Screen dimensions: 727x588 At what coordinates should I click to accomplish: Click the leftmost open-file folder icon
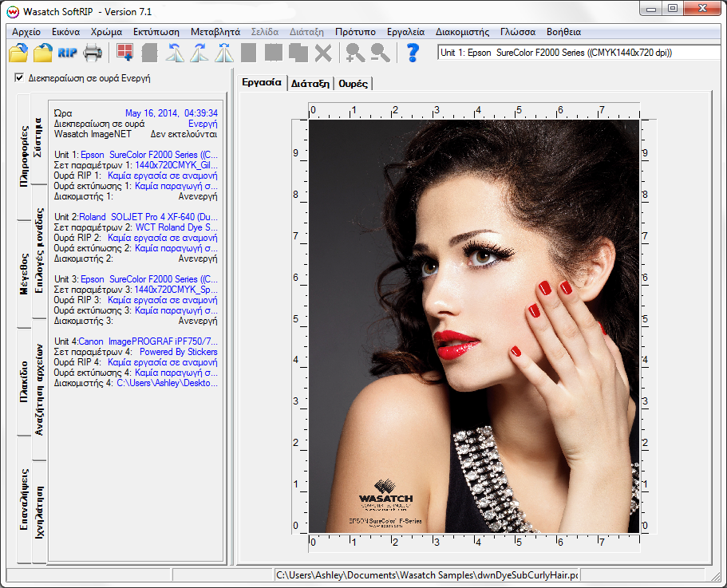pos(18,53)
